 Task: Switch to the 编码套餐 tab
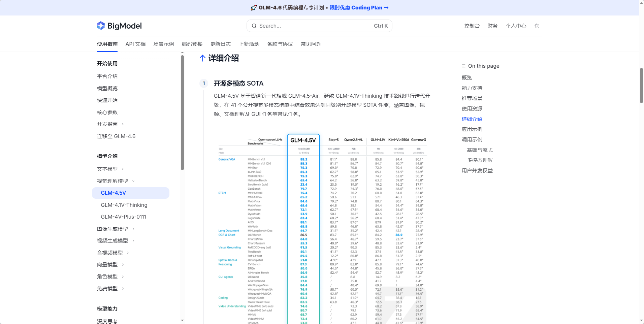point(192,44)
